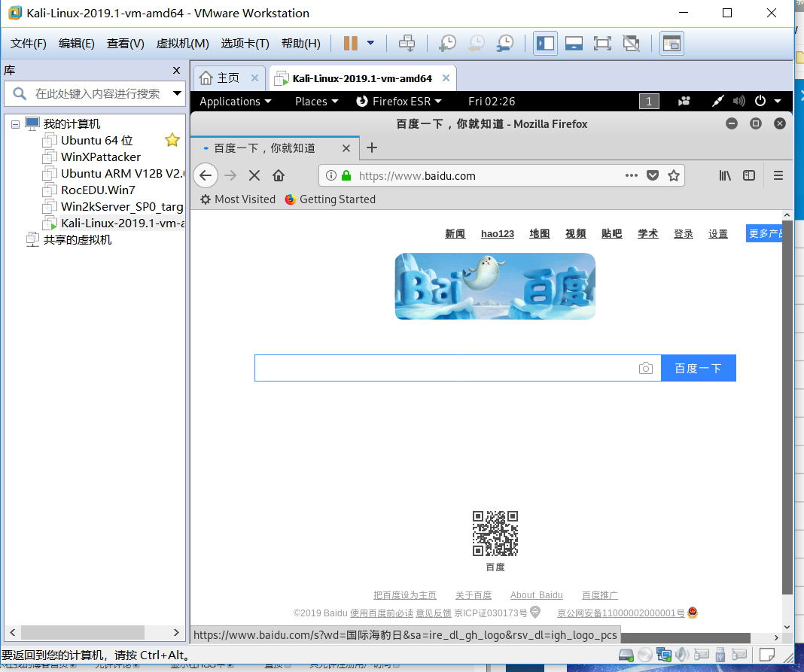Select RocEDU.Win7 virtual machine
This screenshot has height=672, width=804.
click(98, 190)
